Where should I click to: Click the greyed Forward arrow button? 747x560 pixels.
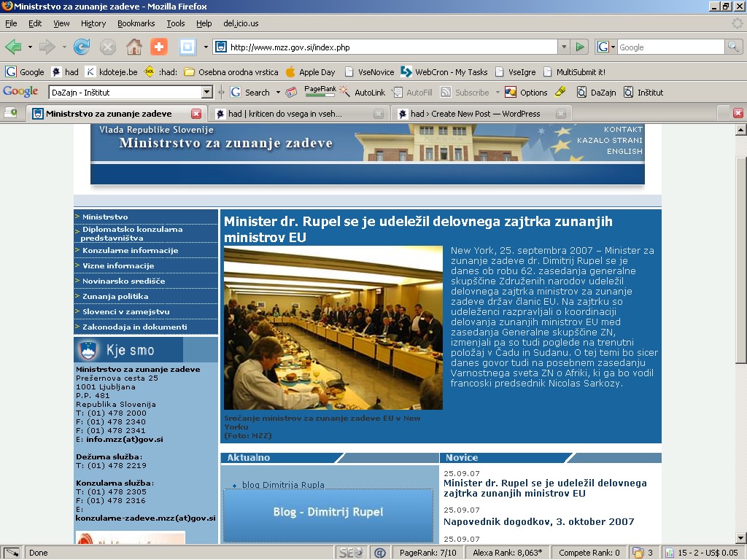(x=47, y=47)
